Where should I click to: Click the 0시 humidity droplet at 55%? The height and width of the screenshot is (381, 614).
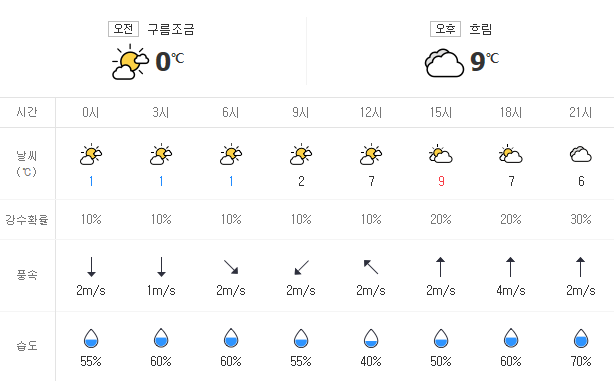coord(91,338)
